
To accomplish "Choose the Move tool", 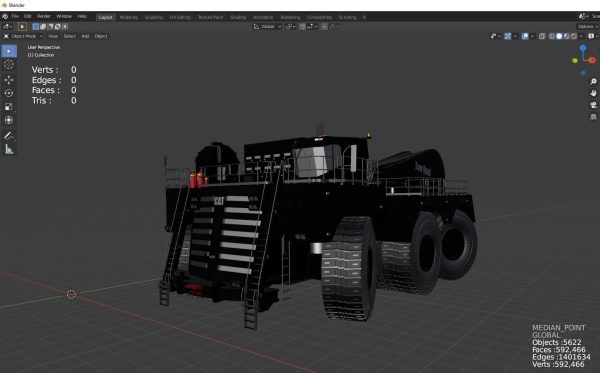I will (x=9, y=80).
